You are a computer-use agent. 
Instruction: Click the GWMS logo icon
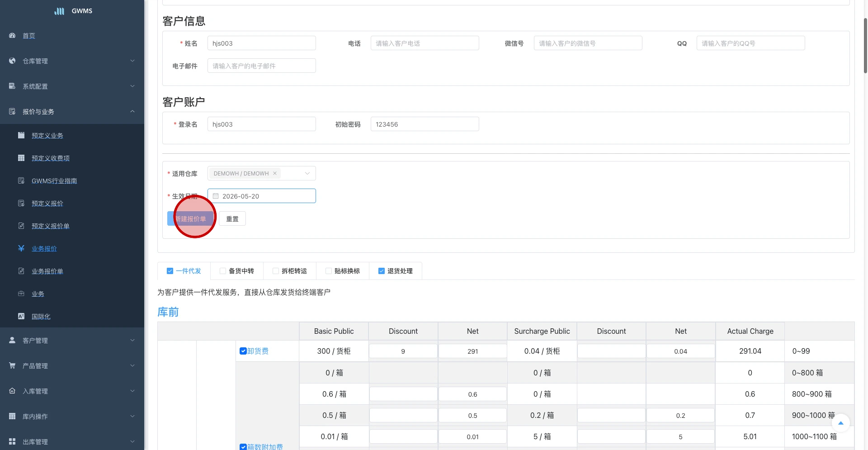tap(59, 11)
